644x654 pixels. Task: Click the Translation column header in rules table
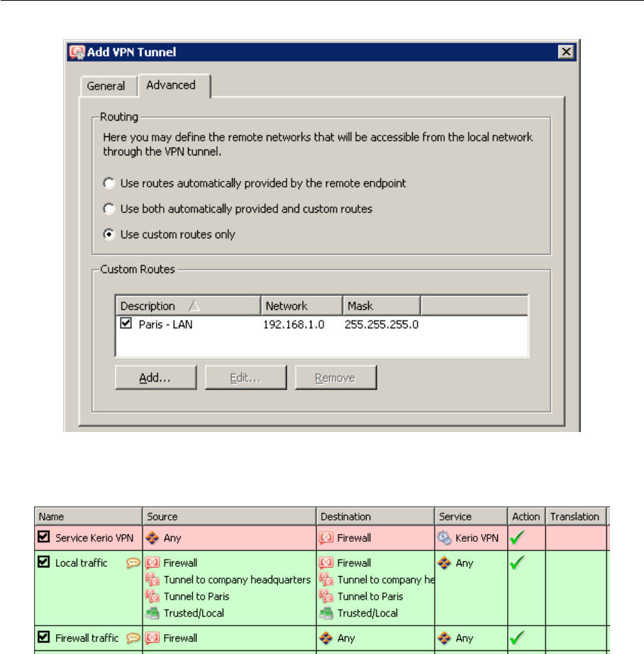(576, 517)
